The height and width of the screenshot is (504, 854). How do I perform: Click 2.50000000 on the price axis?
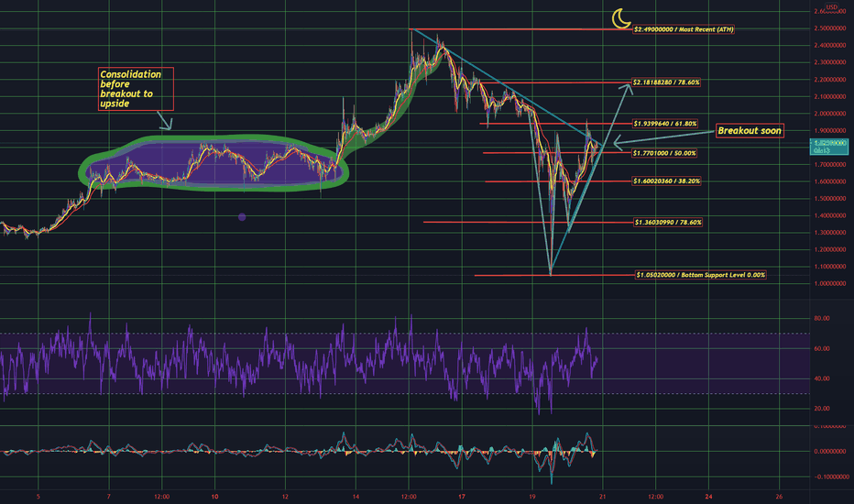tap(829, 28)
